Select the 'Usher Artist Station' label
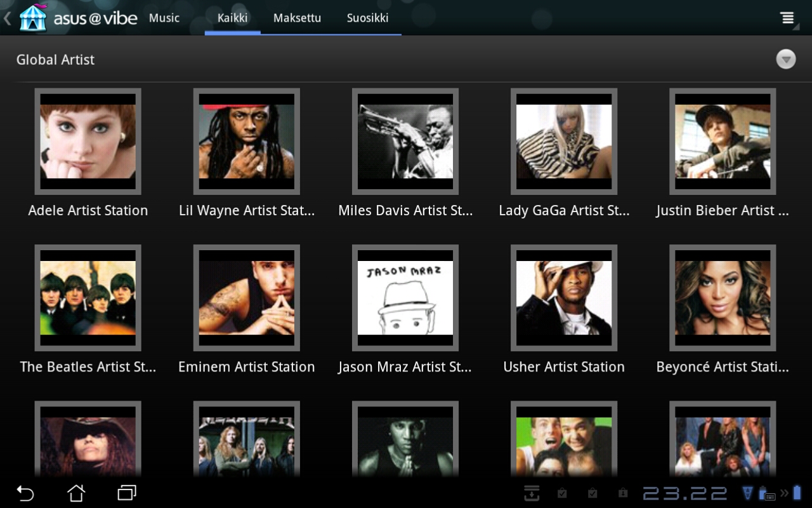The image size is (812, 508). [564, 366]
